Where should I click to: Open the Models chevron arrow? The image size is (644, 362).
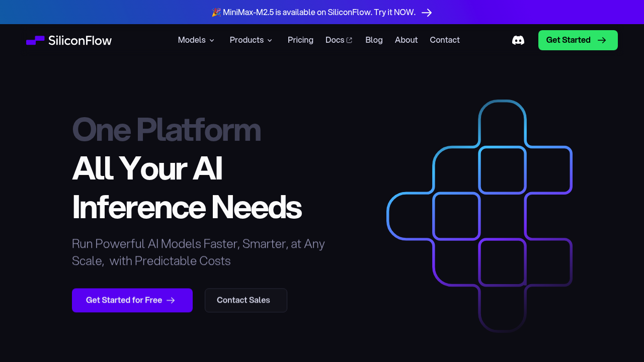pos(212,40)
